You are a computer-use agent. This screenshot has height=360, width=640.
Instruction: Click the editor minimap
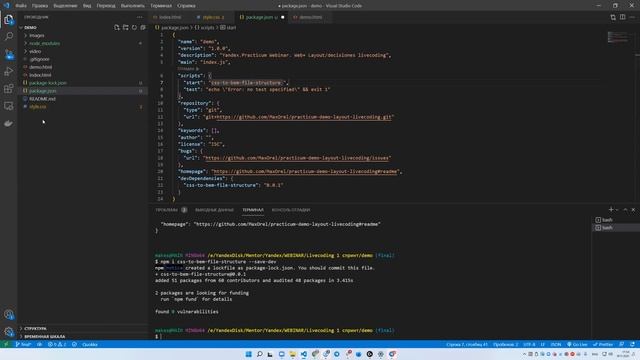[618, 38]
